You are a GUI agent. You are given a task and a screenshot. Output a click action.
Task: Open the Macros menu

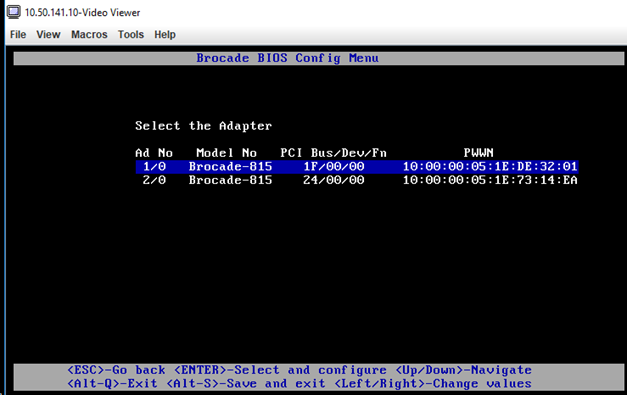pos(89,35)
